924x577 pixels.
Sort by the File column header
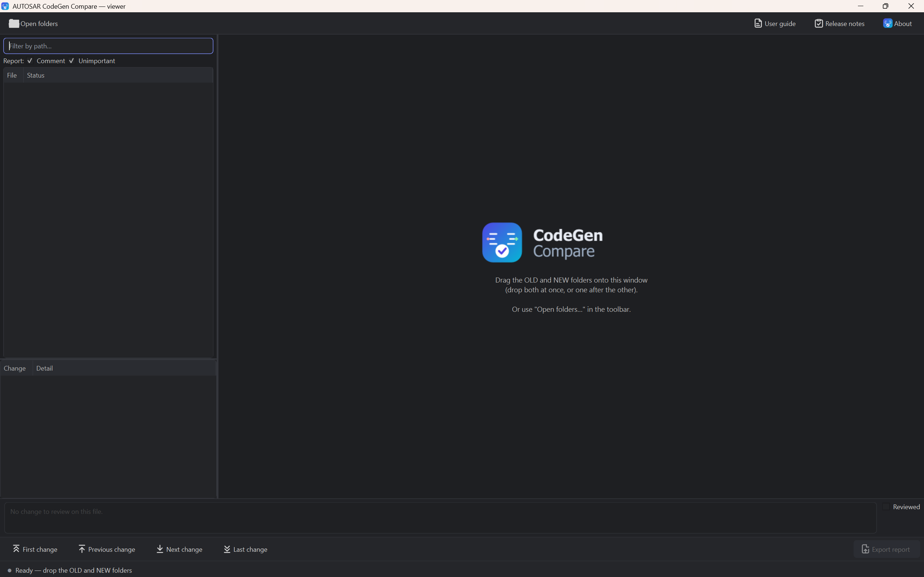pyautogui.click(x=13, y=75)
